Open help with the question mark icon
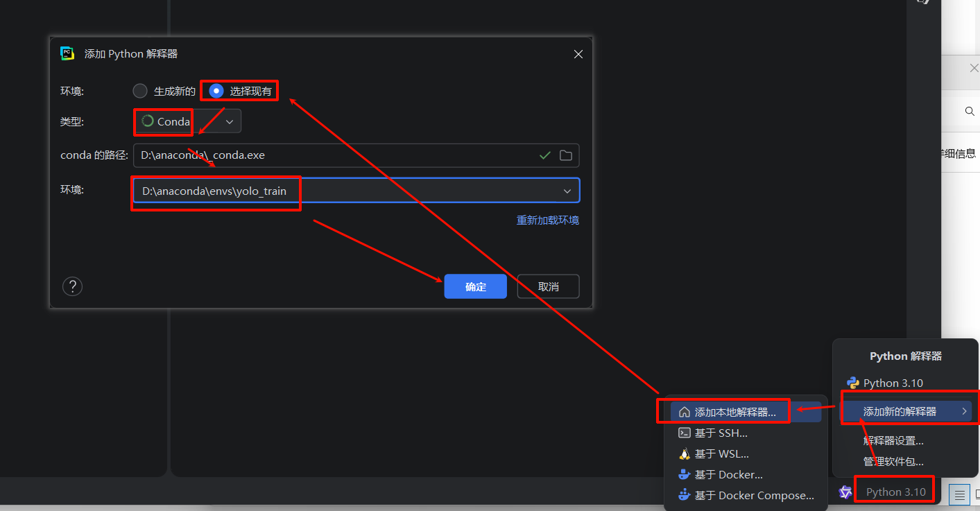 tap(72, 286)
